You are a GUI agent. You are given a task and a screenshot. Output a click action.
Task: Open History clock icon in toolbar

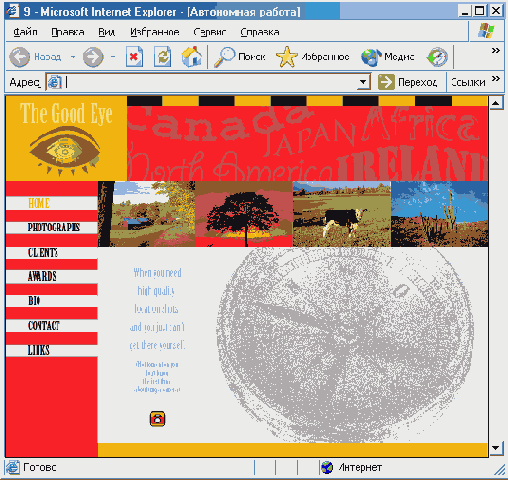[437, 57]
